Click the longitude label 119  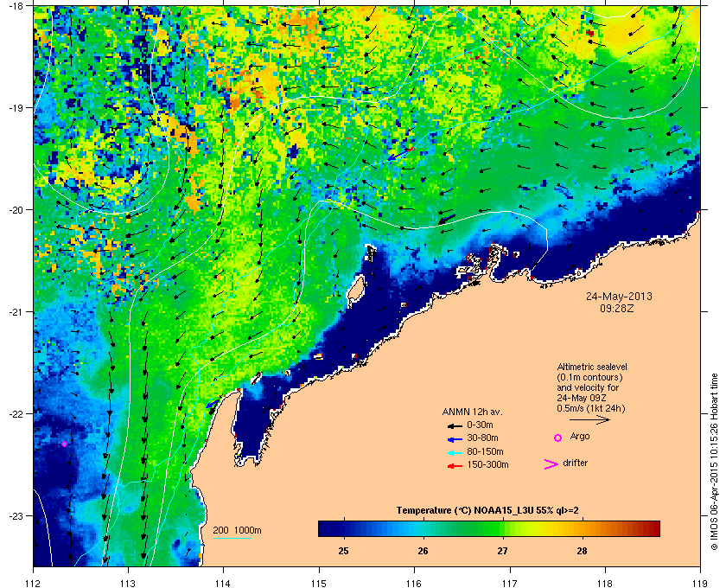click(x=700, y=584)
